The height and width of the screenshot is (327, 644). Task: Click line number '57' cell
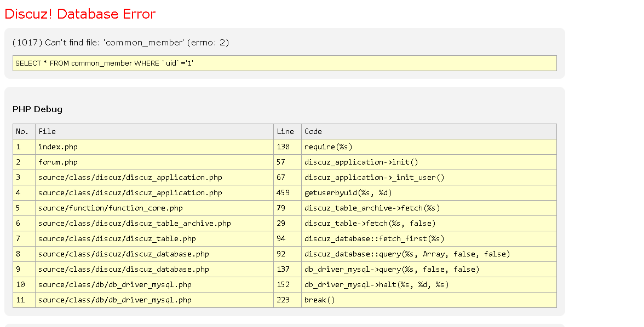287,162
